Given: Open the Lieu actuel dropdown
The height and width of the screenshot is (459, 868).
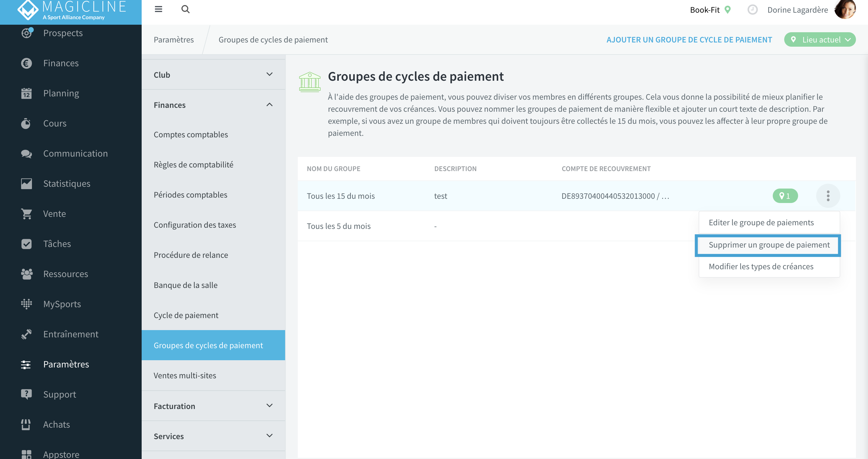Looking at the screenshot, I should pos(820,40).
